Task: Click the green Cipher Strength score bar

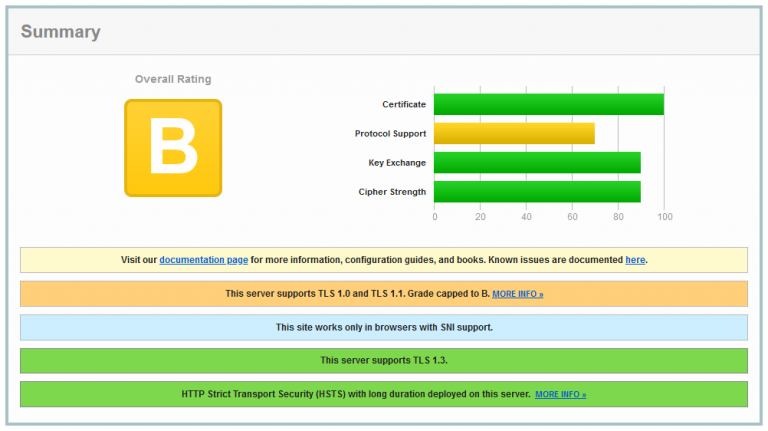Action: (537, 192)
